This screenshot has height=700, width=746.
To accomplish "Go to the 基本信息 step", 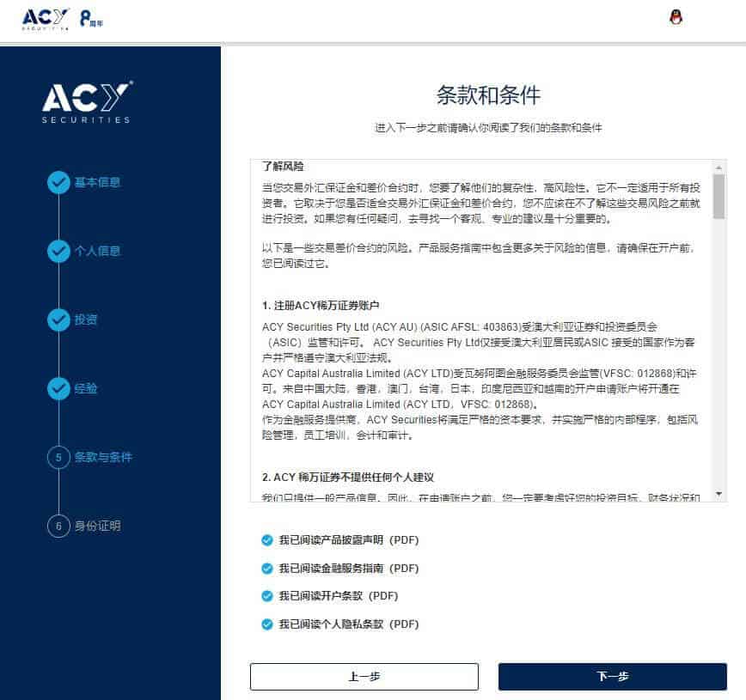I will tap(97, 183).
